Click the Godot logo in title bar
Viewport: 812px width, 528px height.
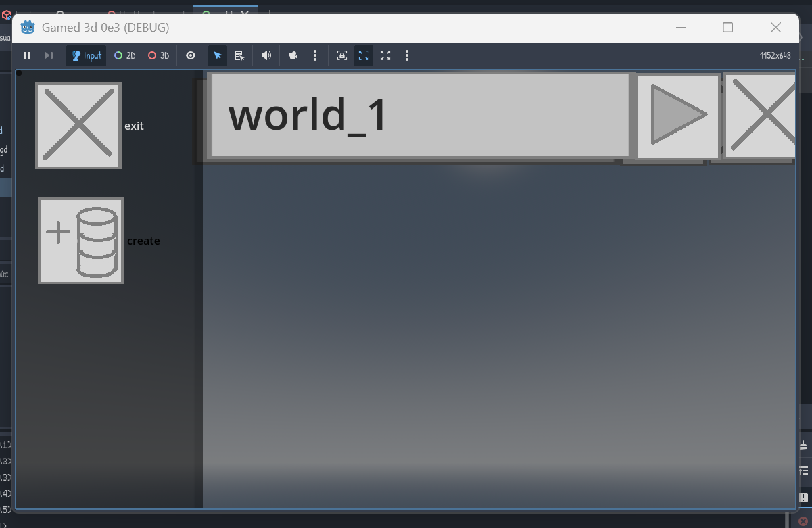pos(28,27)
